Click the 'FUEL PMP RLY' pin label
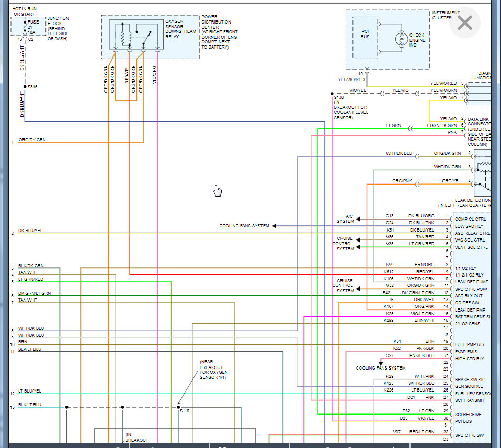Viewport: 501px width, 448px height. click(470, 344)
